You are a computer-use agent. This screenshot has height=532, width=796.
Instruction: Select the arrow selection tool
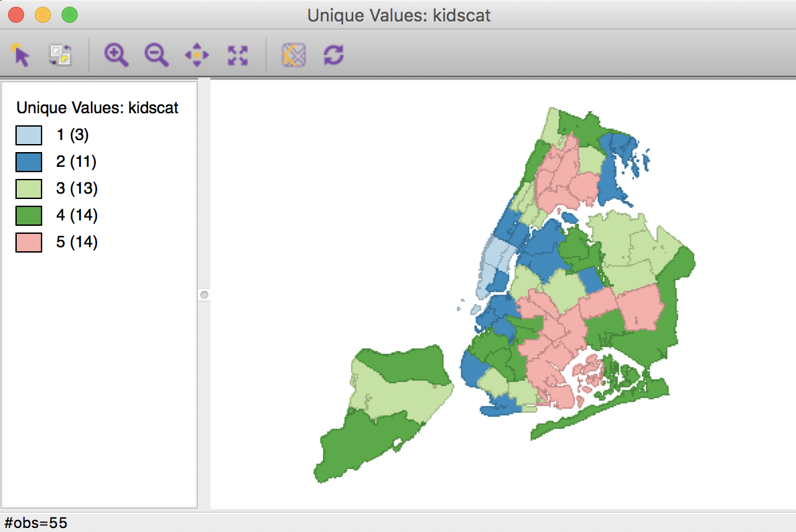(x=21, y=55)
